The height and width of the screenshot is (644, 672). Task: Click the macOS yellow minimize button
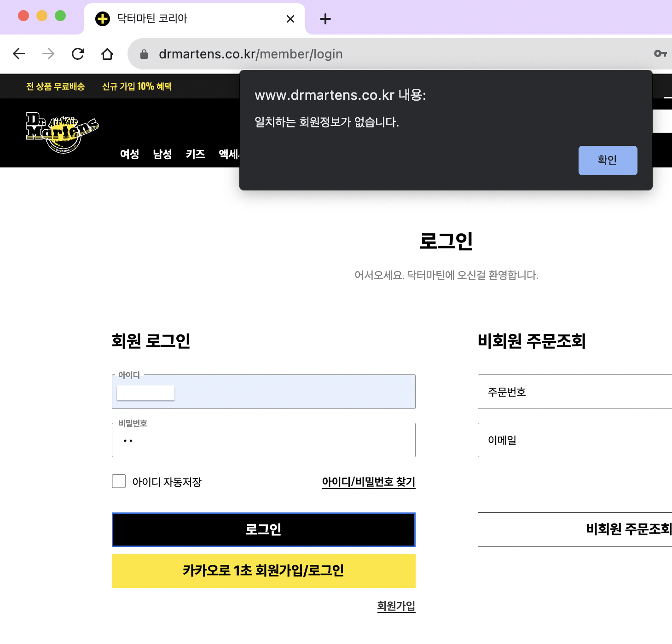click(42, 16)
